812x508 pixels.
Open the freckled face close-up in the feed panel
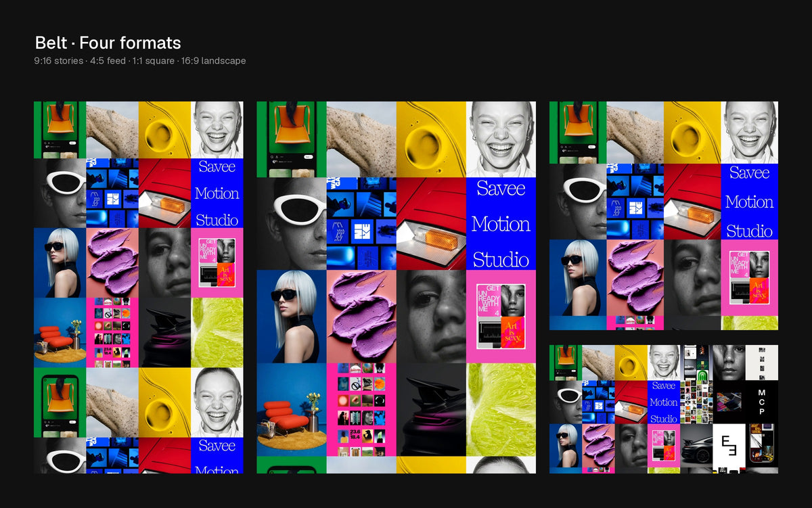(x=431, y=317)
